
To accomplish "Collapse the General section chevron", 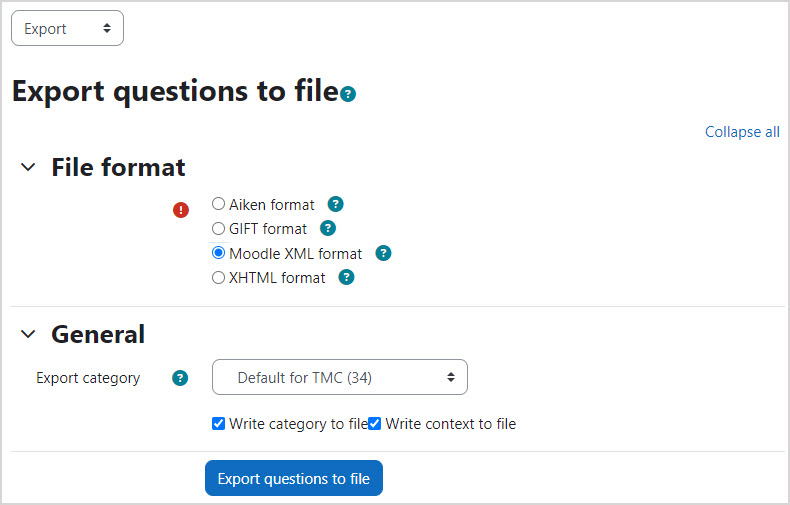I will [28, 334].
